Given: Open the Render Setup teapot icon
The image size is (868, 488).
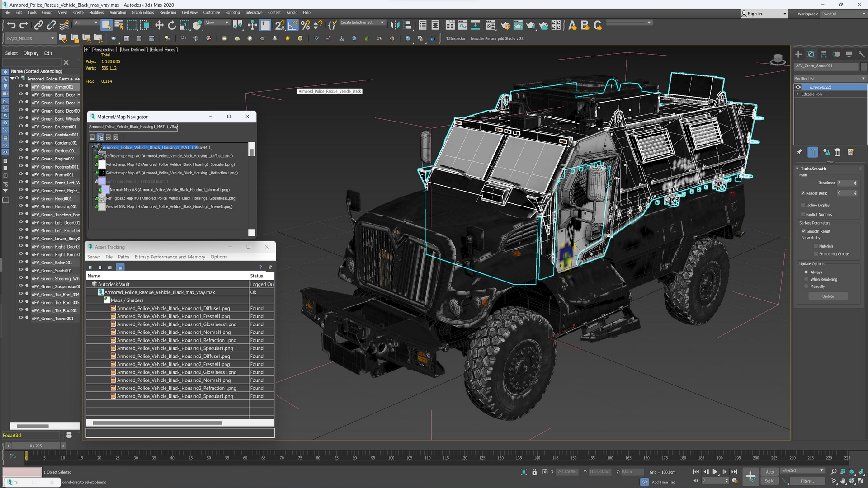Looking at the screenshot, I should pos(505,25).
